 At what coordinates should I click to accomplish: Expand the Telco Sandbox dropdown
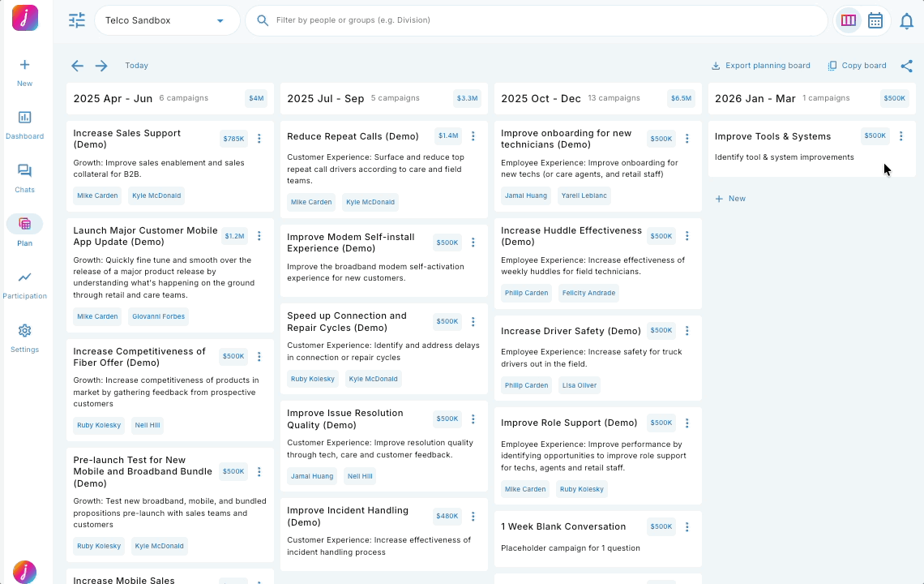point(220,21)
